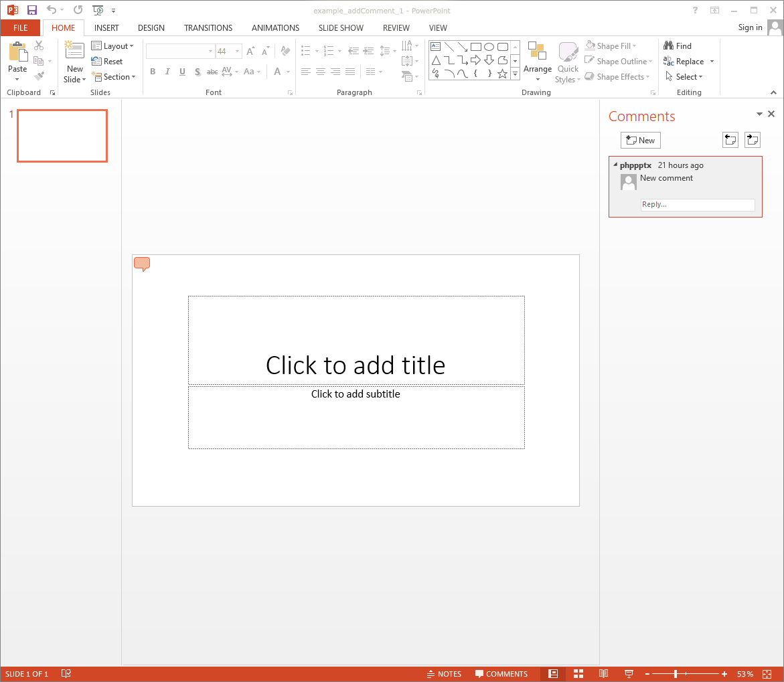The height and width of the screenshot is (682, 784).
Task: Switch to Normal view
Action: 553,674
